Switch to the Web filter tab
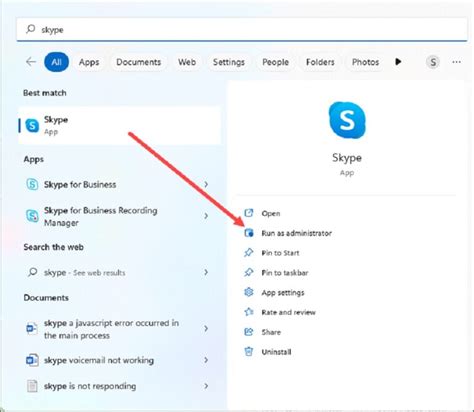This screenshot has height=412, width=474. pos(187,62)
